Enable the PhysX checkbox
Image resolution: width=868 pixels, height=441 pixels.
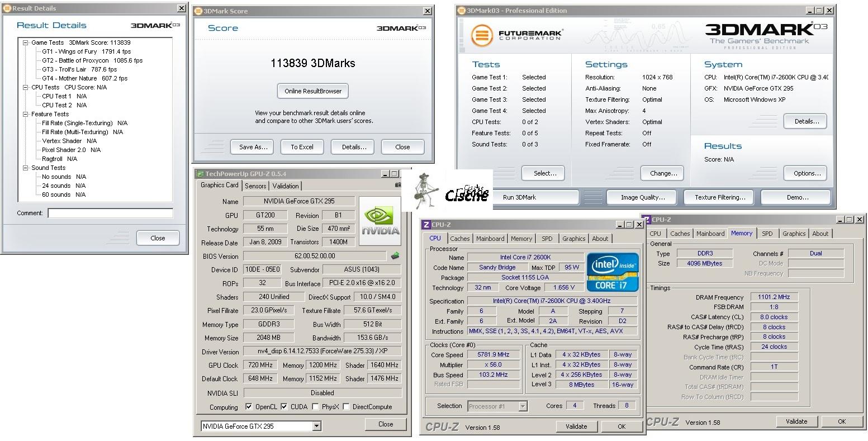click(x=315, y=407)
